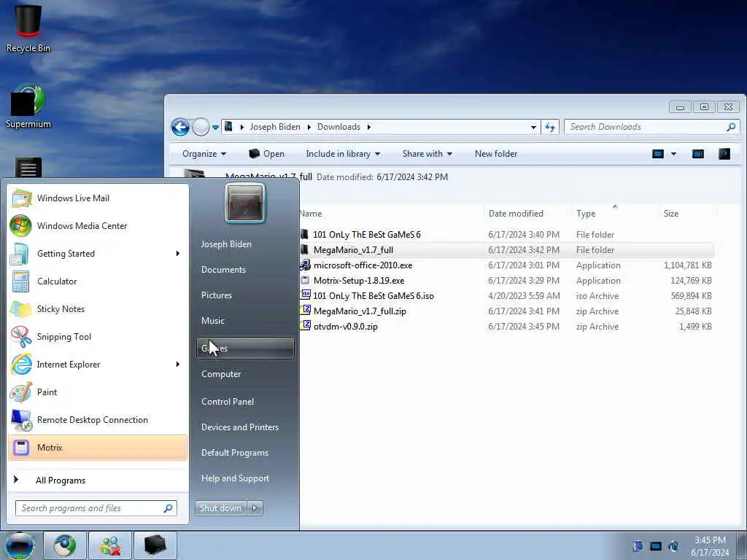Go back in Explorer navigation

[181, 127]
